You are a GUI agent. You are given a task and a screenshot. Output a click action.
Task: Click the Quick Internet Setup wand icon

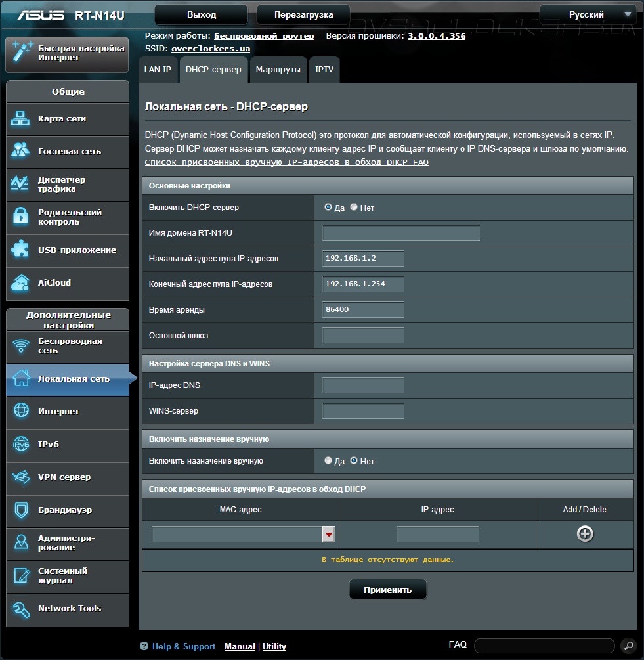[x=22, y=52]
